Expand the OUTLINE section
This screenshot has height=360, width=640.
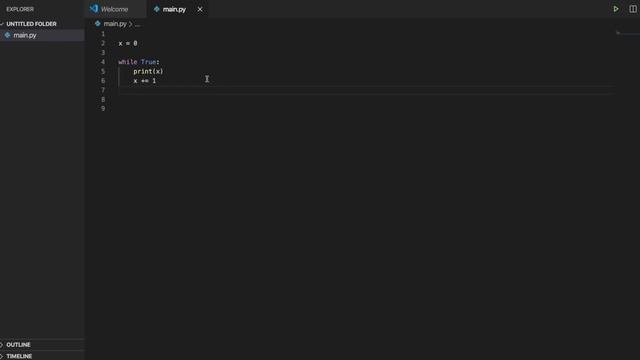18,344
